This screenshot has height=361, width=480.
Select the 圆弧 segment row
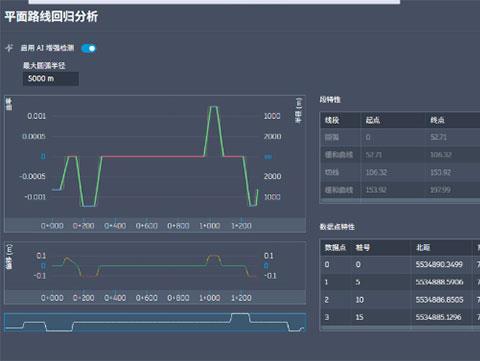[400, 137]
